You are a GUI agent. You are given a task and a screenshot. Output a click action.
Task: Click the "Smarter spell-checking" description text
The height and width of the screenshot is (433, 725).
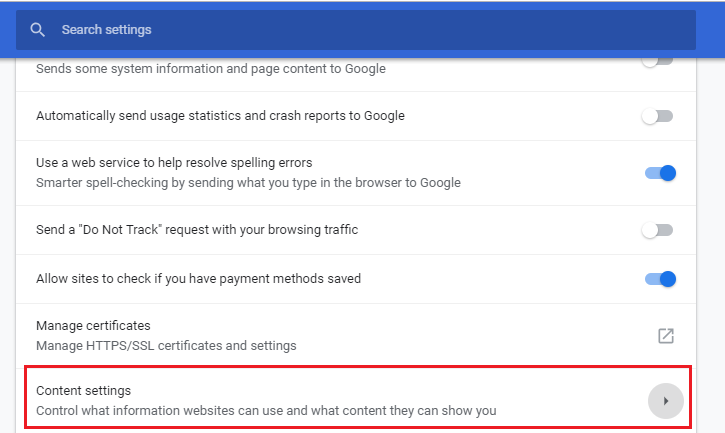pyautogui.click(x=248, y=183)
